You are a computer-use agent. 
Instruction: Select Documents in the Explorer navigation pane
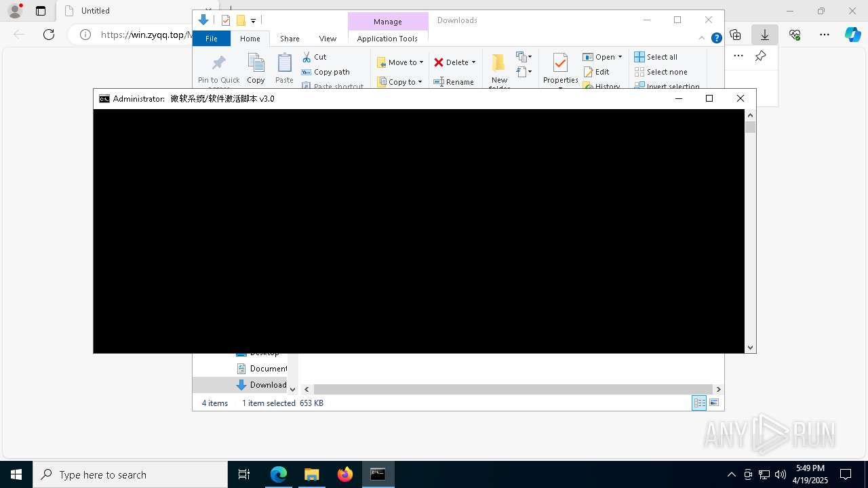coord(261,369)
